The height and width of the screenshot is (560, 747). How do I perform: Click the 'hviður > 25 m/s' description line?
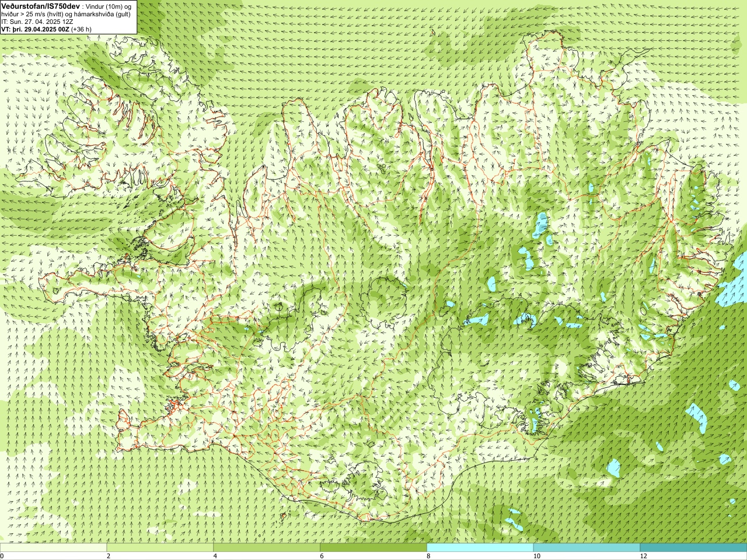[x=66, y=14]
